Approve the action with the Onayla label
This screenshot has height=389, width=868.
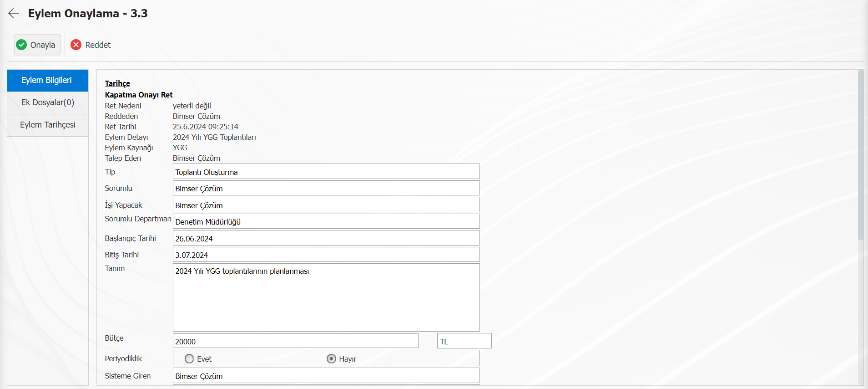coord(43,45)
